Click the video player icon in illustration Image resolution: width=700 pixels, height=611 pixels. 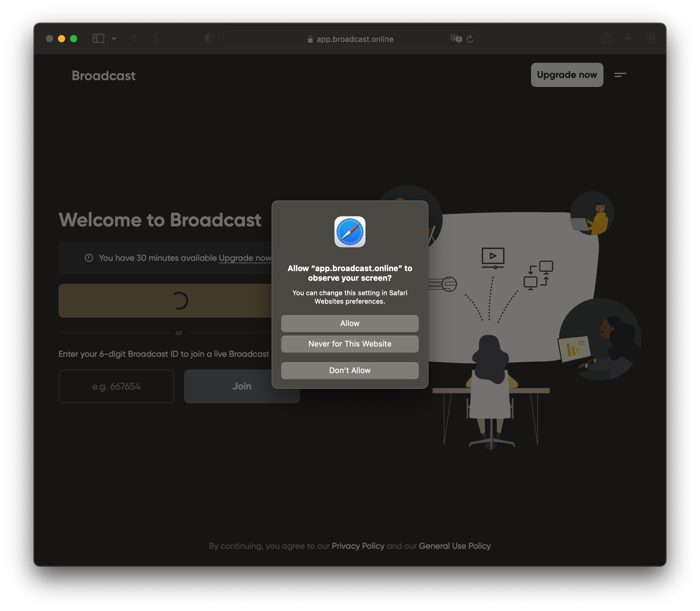point(493,258)
